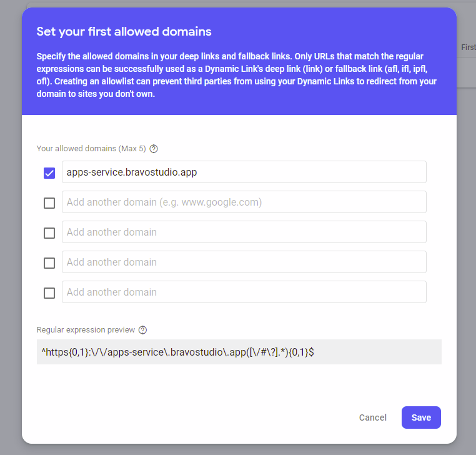
Task: Select the regular expression preview text
Action: point(177,352)
